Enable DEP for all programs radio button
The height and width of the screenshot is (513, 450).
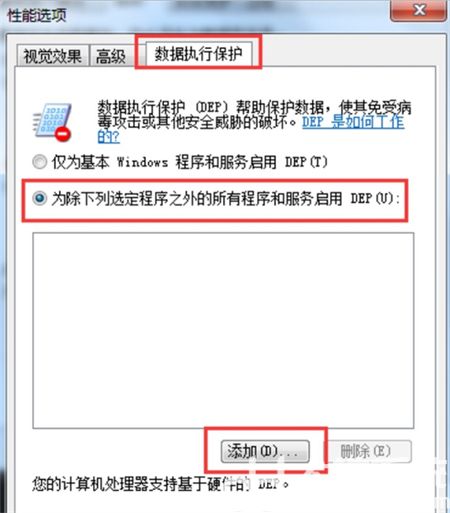[x=40, y=199]
